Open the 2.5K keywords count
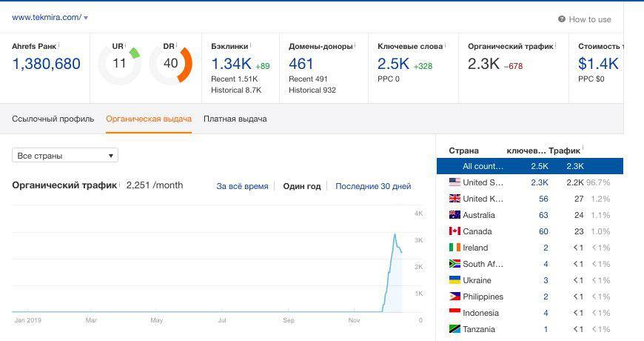This screenshot has height=341, width=644. tap(394, 64)
